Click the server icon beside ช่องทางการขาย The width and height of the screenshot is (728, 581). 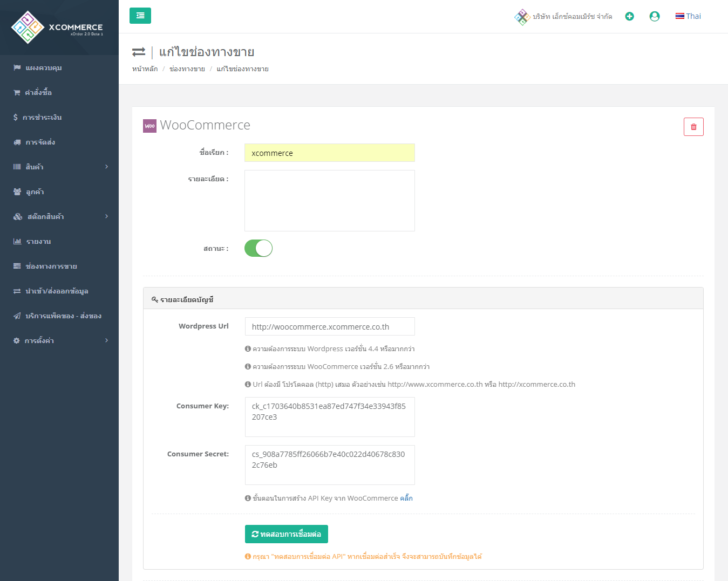(x=17, y=266)
